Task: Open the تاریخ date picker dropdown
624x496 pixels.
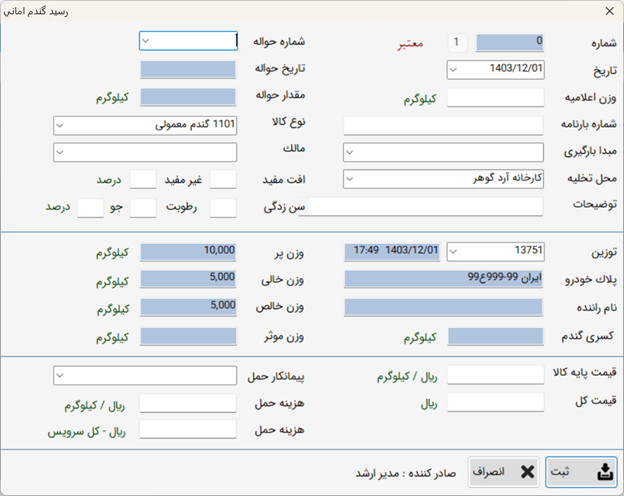Action: [x=453, y=70]
